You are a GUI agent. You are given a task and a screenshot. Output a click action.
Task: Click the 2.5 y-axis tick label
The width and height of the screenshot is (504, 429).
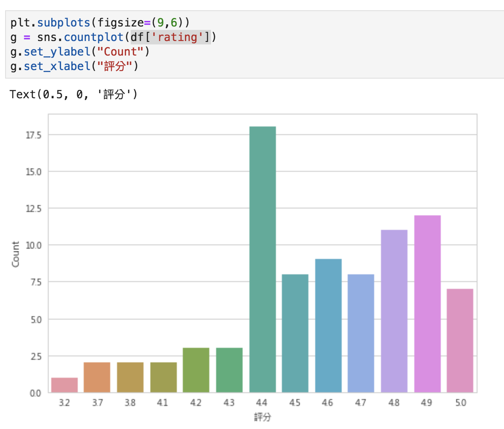(36, 357)
